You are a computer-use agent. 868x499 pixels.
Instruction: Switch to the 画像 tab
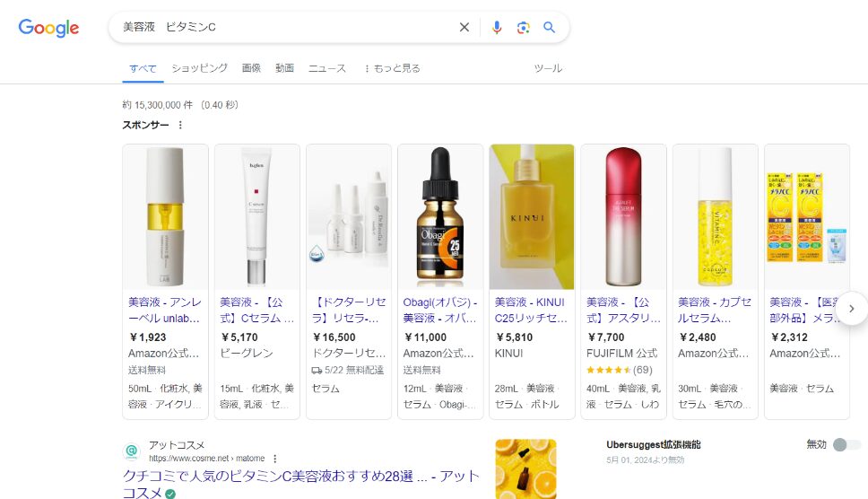click(x=251, y=68)
